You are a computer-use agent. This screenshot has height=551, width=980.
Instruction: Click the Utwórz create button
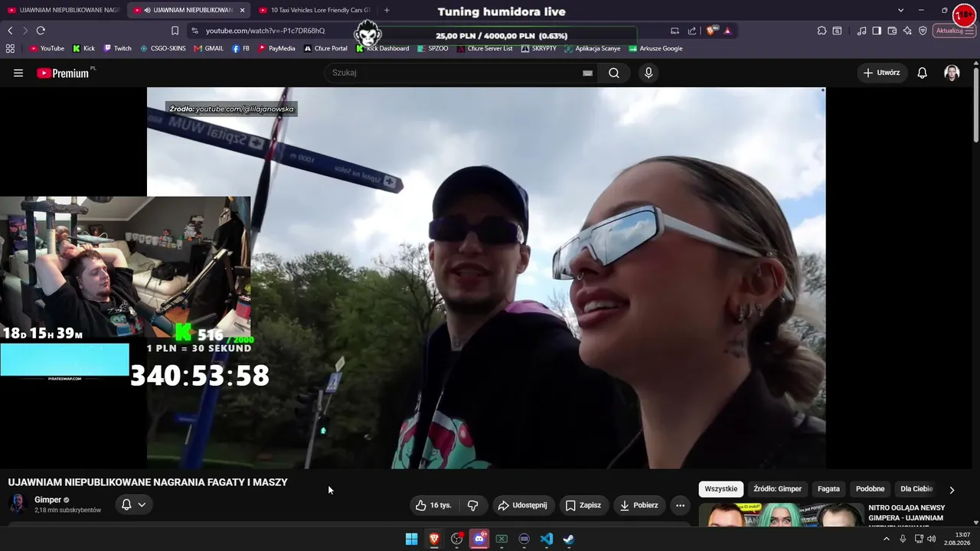[882, 73]
